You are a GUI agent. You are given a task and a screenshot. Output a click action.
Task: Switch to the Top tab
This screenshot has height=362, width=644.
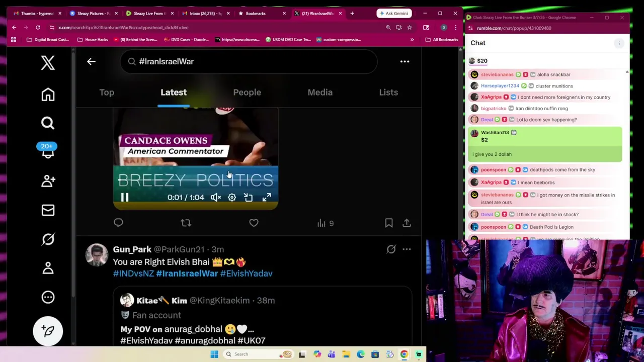[x=107, y=92]
